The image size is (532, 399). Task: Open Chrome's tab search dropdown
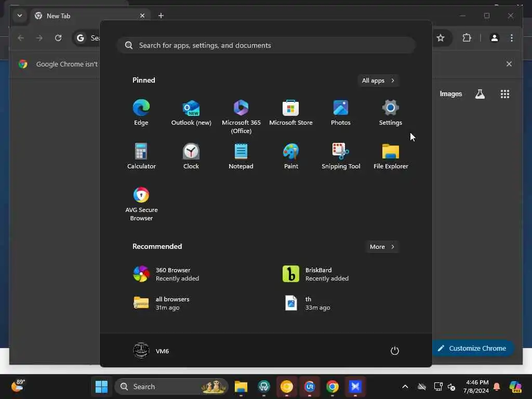pyautogui.click(x=20, y=16)
